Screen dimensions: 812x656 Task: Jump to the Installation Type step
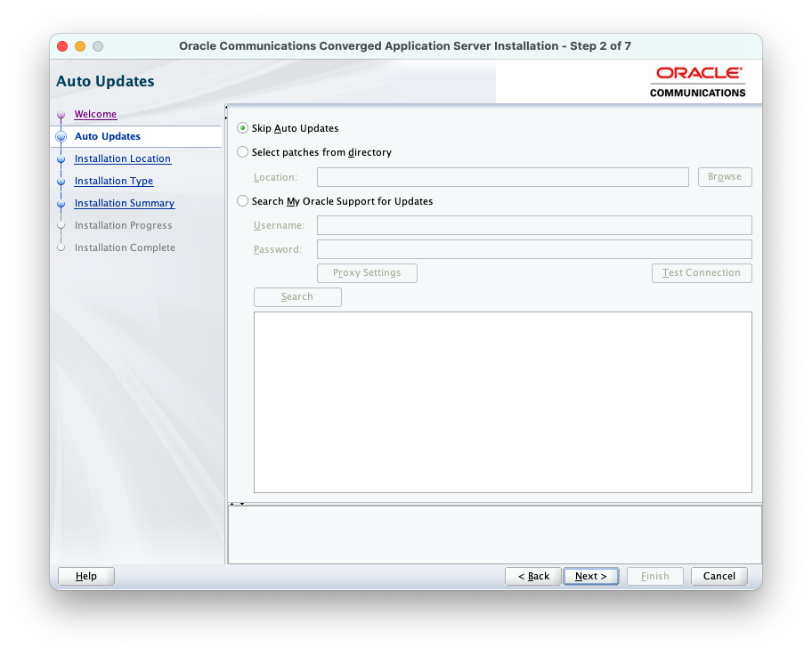[x=114, y=181]
